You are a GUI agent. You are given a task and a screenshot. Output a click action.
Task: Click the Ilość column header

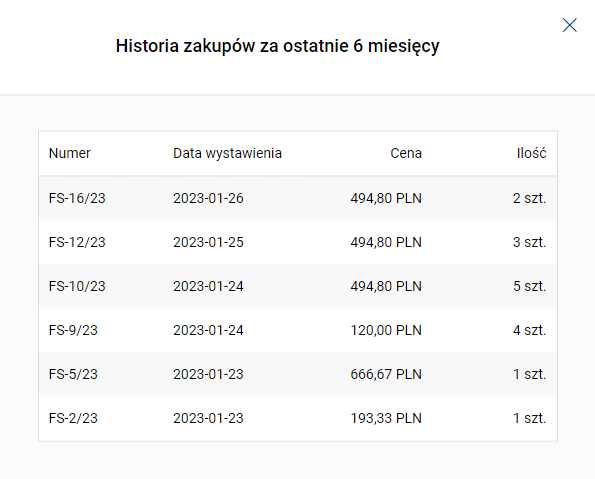pos(531,153)
